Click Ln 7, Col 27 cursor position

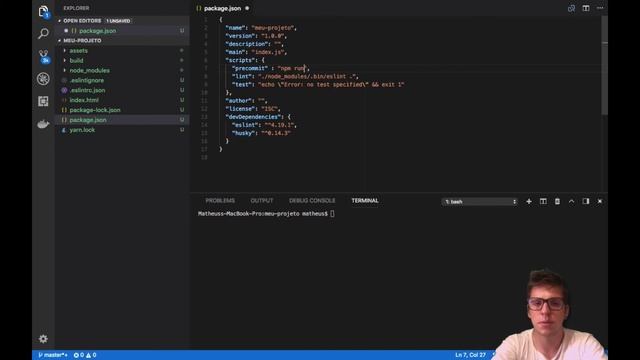(x=471, y=355)
